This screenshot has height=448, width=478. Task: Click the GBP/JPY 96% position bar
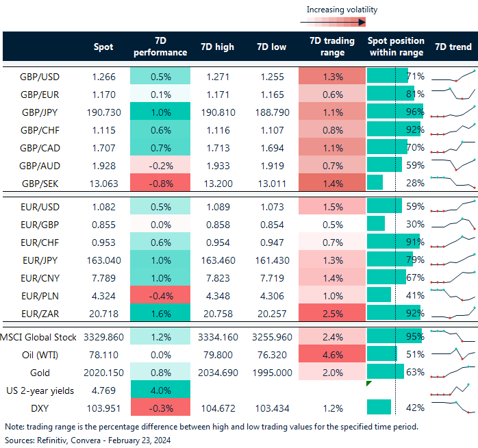pyautogui.click(x=395, y=111)
